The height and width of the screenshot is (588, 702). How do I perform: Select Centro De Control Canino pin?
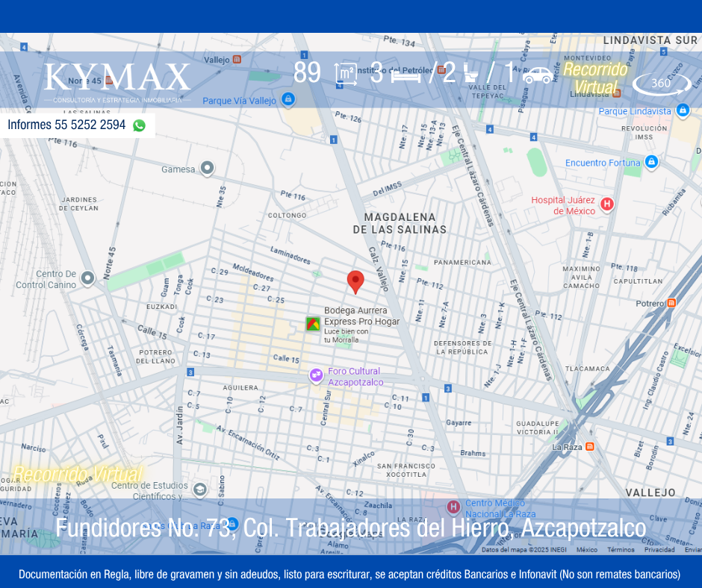87,278
